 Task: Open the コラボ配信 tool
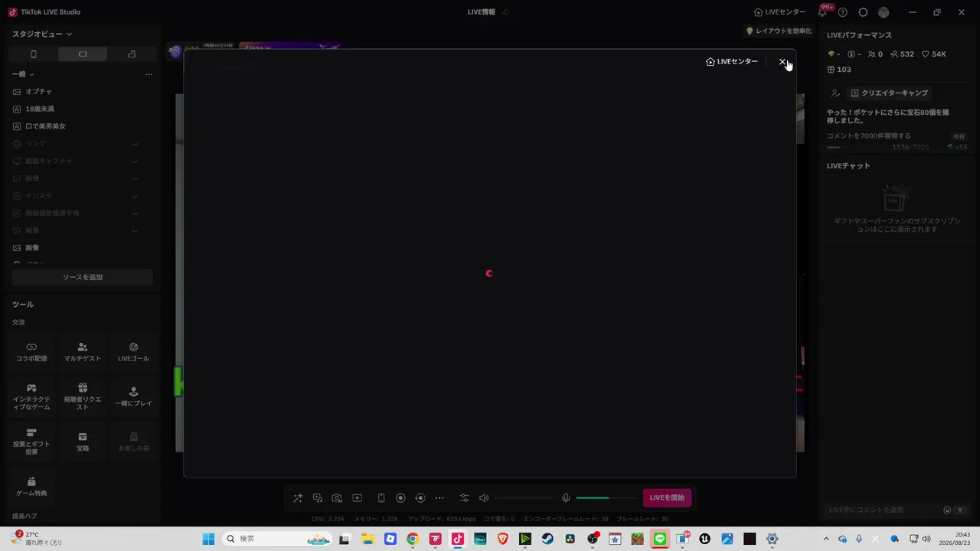click(x=31, y=351)
